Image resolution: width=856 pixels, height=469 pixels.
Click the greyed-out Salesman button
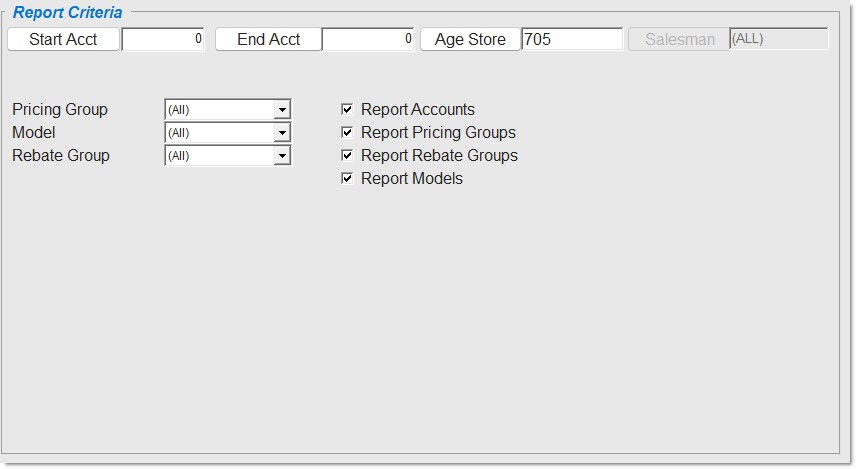(679, 39)
